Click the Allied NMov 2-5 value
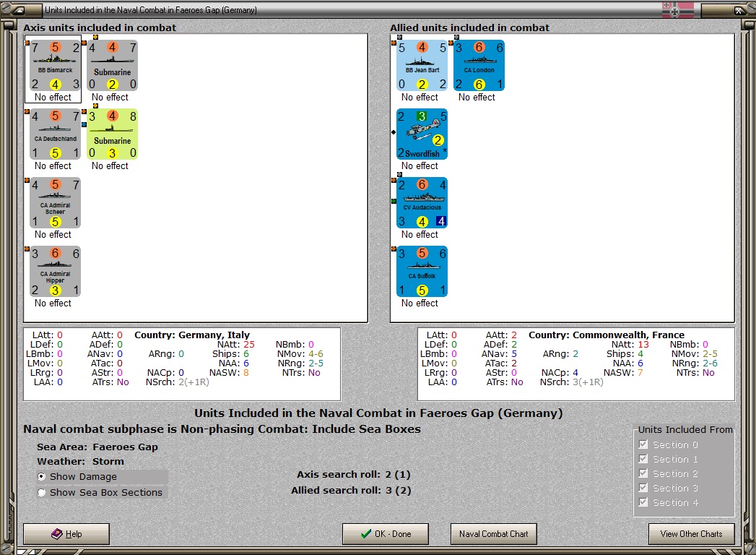The image size is (756, 555). 710,354
